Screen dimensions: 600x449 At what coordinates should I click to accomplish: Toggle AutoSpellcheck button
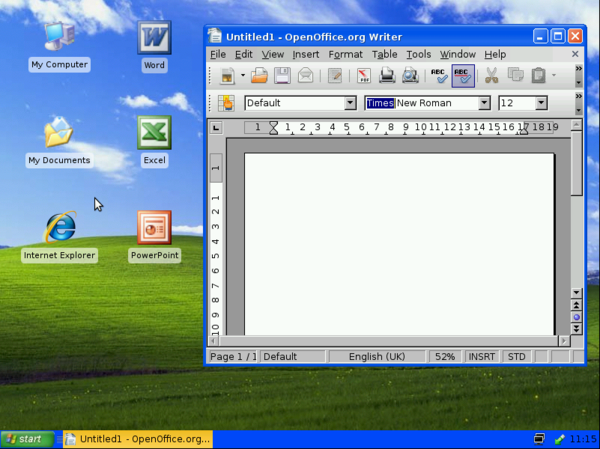[463, 76]
